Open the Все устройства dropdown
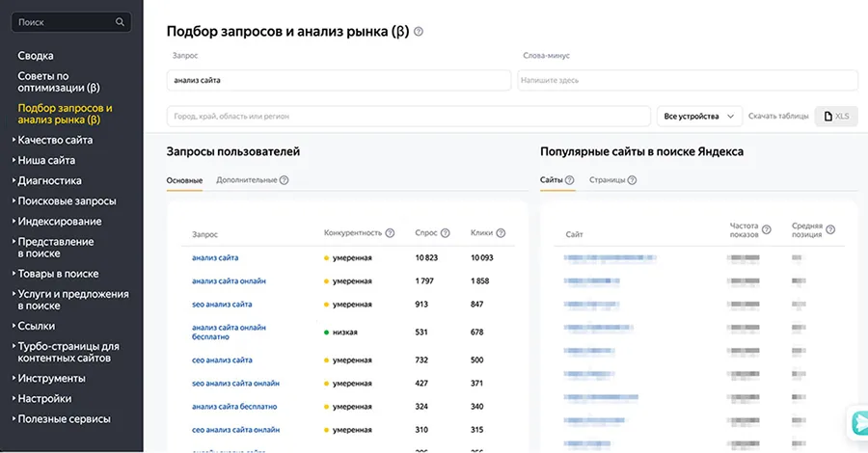This screenshot has width=868, height=453. 699,117
